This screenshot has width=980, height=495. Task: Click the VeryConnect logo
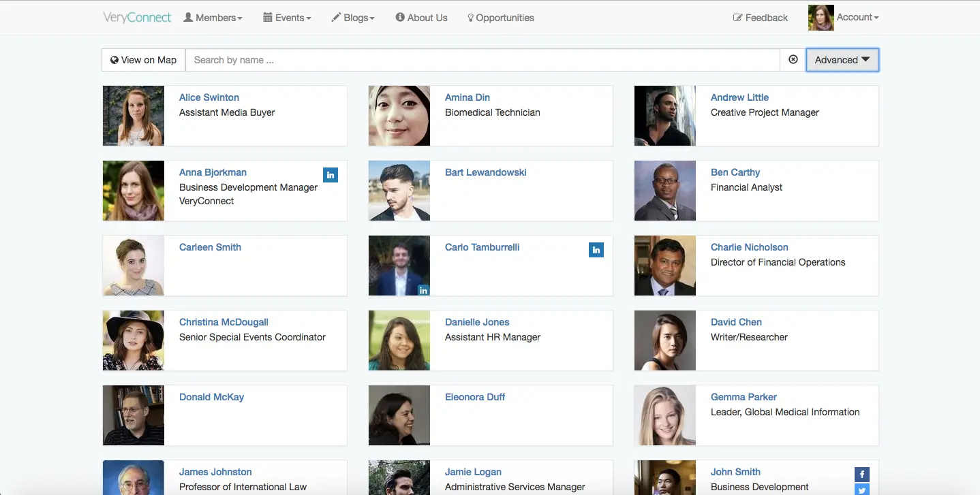click(137, 18)
